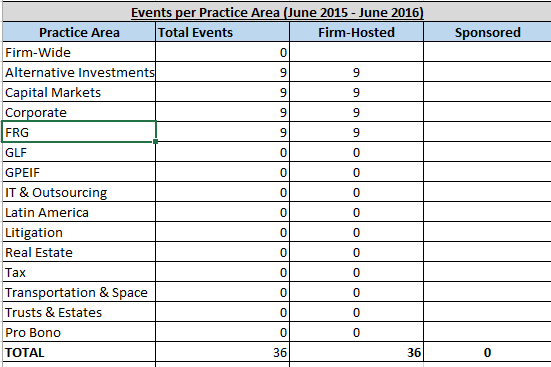Select the 'Corporate' cell
551x367 pixels.
tap(79, 112)
